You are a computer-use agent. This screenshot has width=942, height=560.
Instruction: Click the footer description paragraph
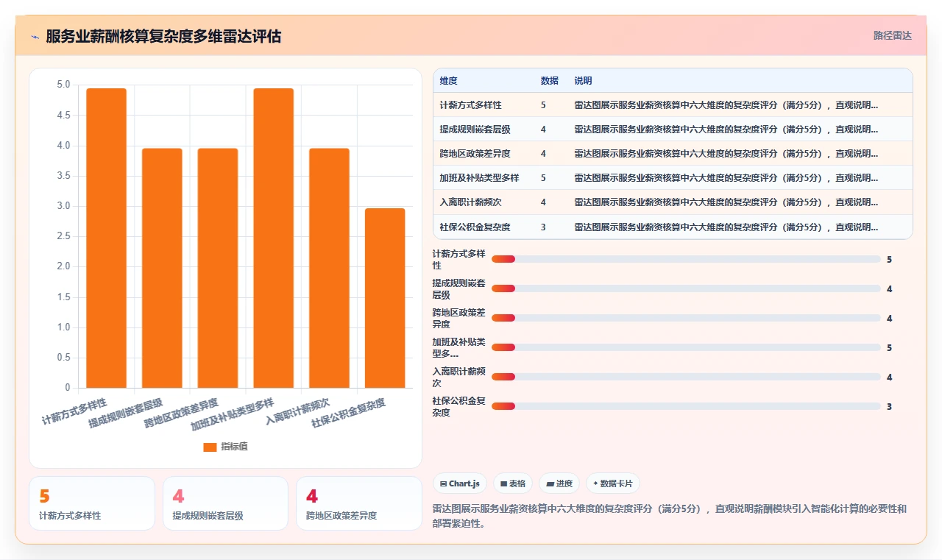click(670, 517)
